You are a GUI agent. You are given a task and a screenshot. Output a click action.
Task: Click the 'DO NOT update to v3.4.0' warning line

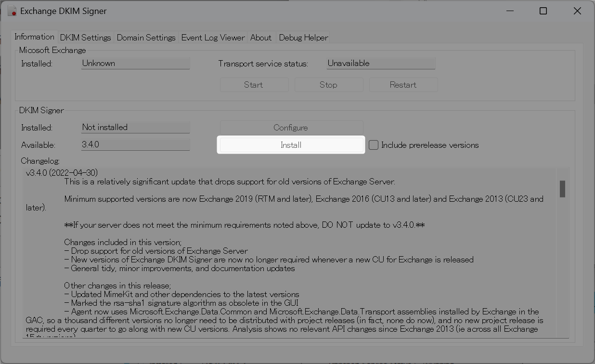[x=245, y=225]
